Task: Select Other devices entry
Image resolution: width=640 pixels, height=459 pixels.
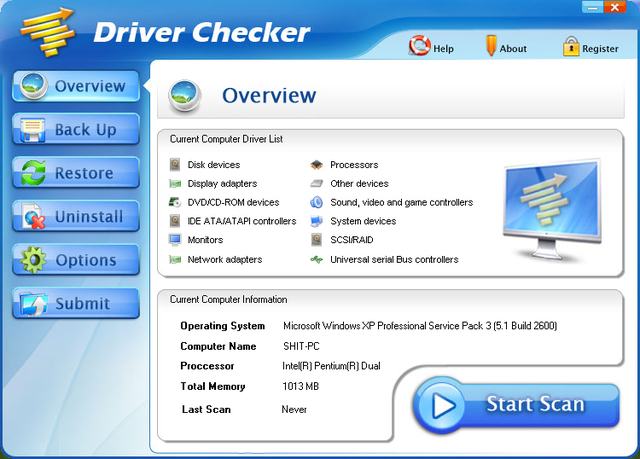Action: (x=360, y=184)
